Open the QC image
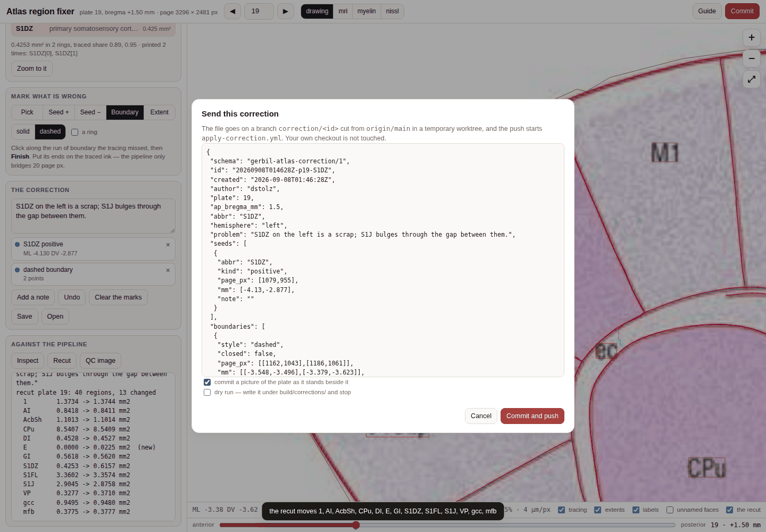This screenshot has height=532, width=766. click(x=101, y=361)
